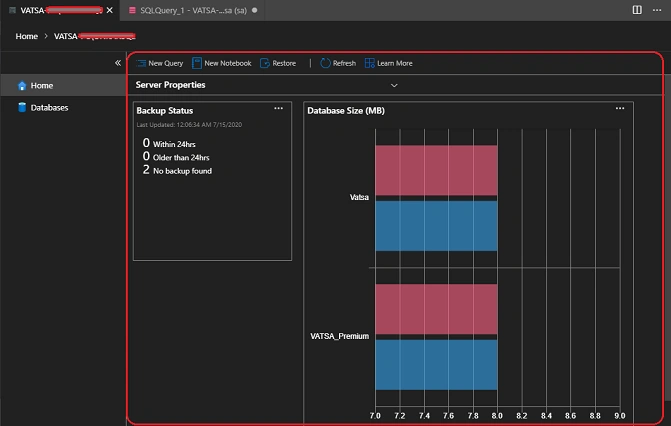Open Backup Status widget more options
Screen dimensions: 671x426
[279, 108]
